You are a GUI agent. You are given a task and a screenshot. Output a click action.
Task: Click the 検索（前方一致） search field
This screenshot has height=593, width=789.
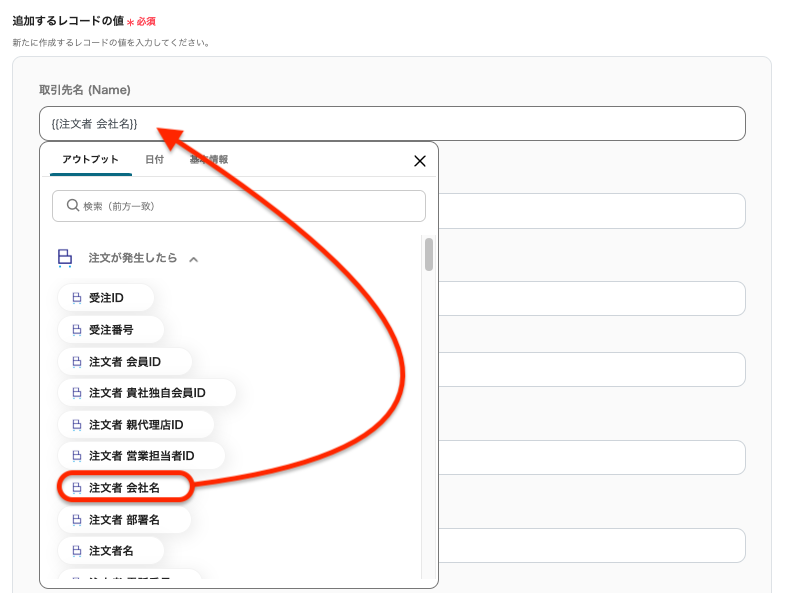tap(239, 206)
